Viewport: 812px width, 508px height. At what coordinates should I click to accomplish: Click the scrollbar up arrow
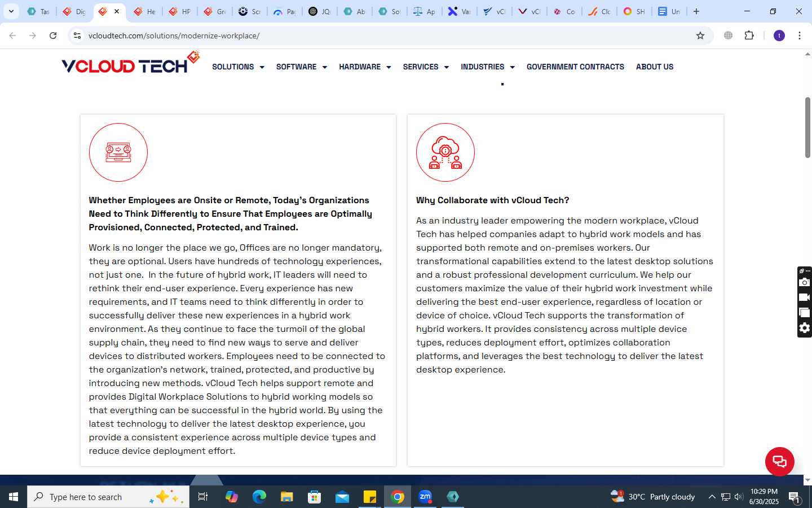(807, 54)
